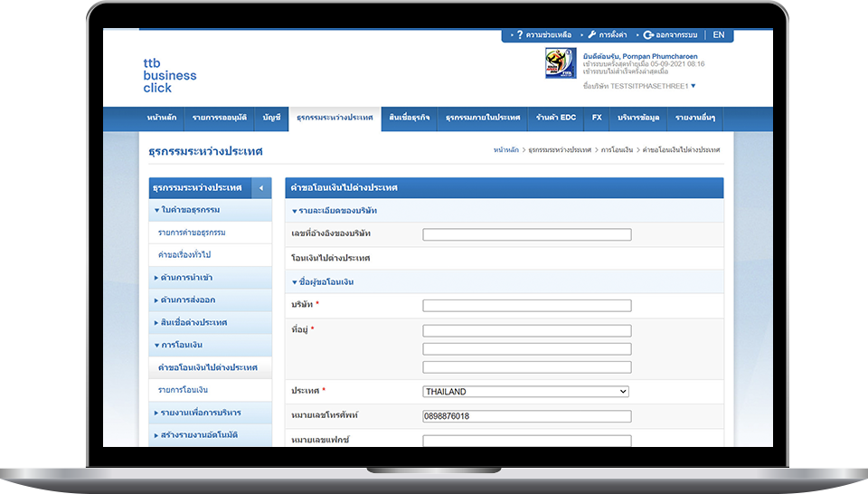Click the logout arrow icon
The image size is (868, 494).
click(648, 35)
